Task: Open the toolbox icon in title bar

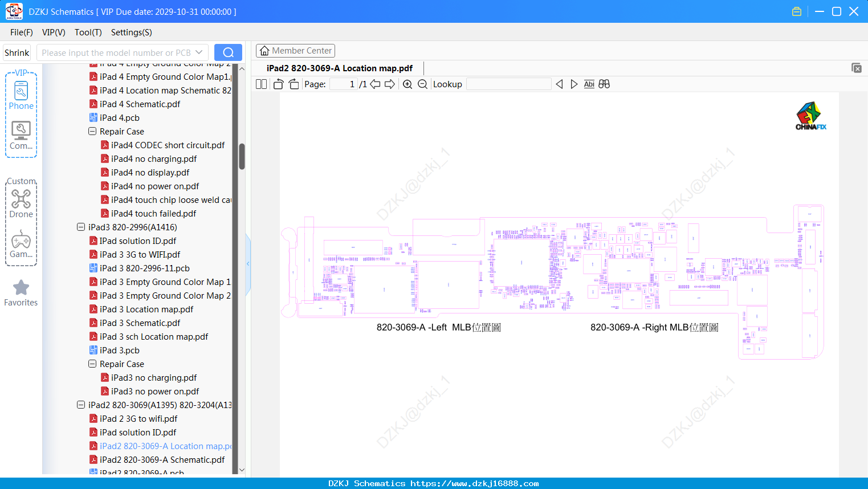Action: coord(797,11)
